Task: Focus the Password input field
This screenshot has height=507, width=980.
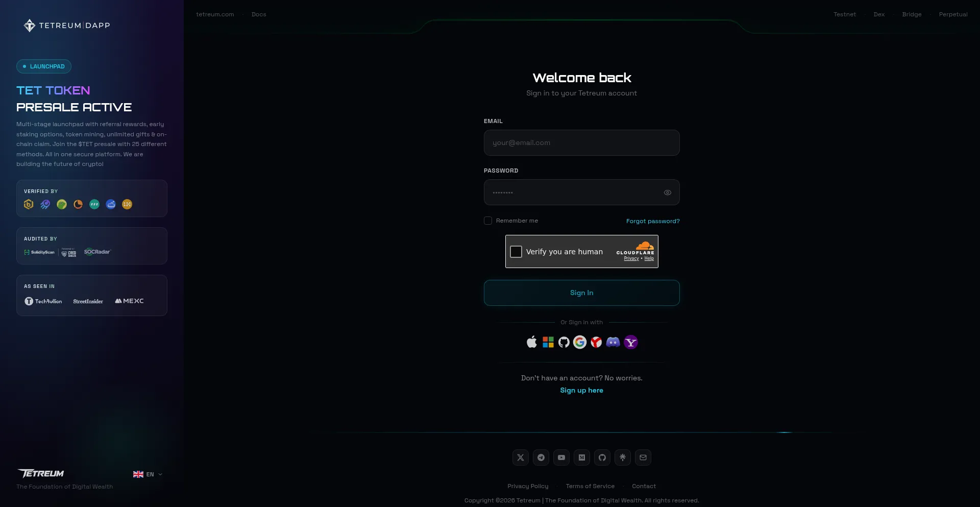Action: [582, 192]
